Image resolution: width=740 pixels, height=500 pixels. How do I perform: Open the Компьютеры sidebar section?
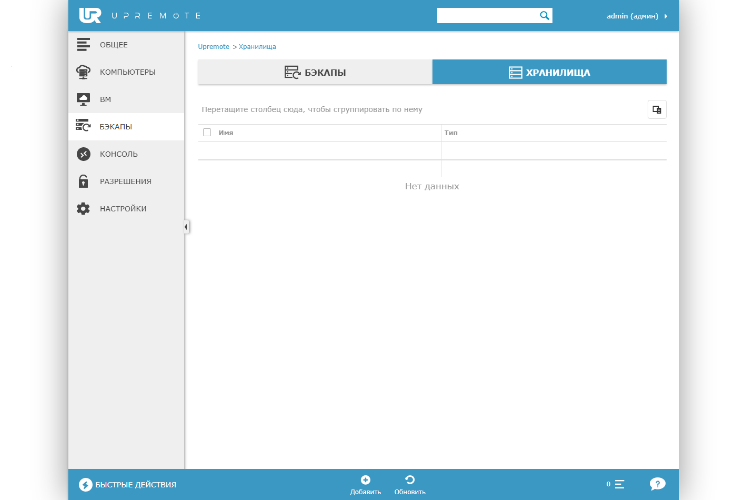coord(126,72)
